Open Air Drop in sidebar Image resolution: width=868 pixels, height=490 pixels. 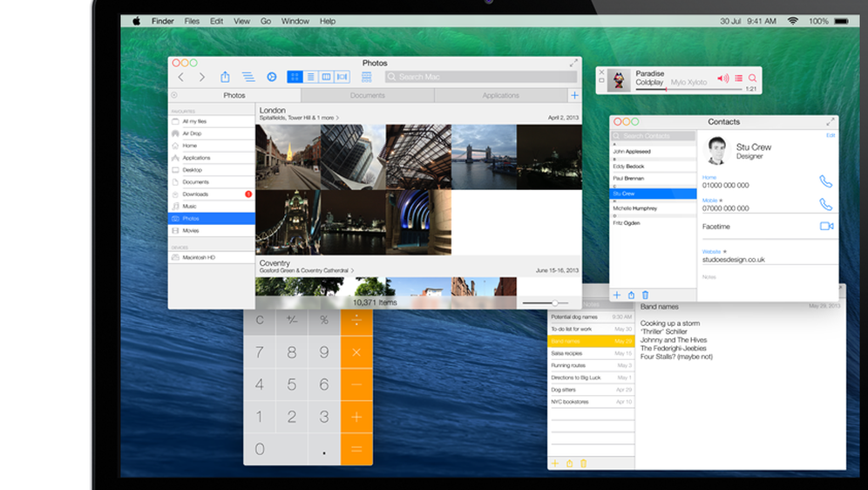click(212, 133)
